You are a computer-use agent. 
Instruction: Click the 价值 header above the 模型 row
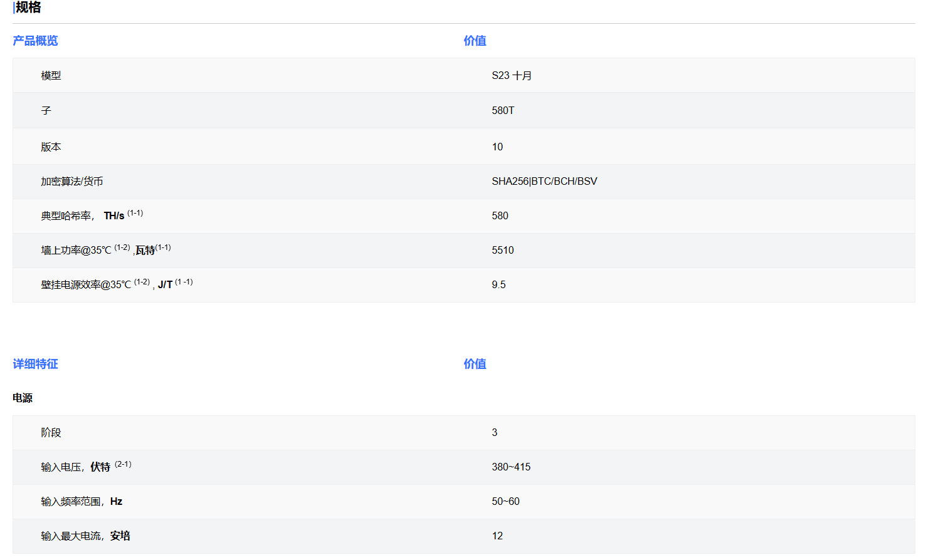tap(475, 41)
